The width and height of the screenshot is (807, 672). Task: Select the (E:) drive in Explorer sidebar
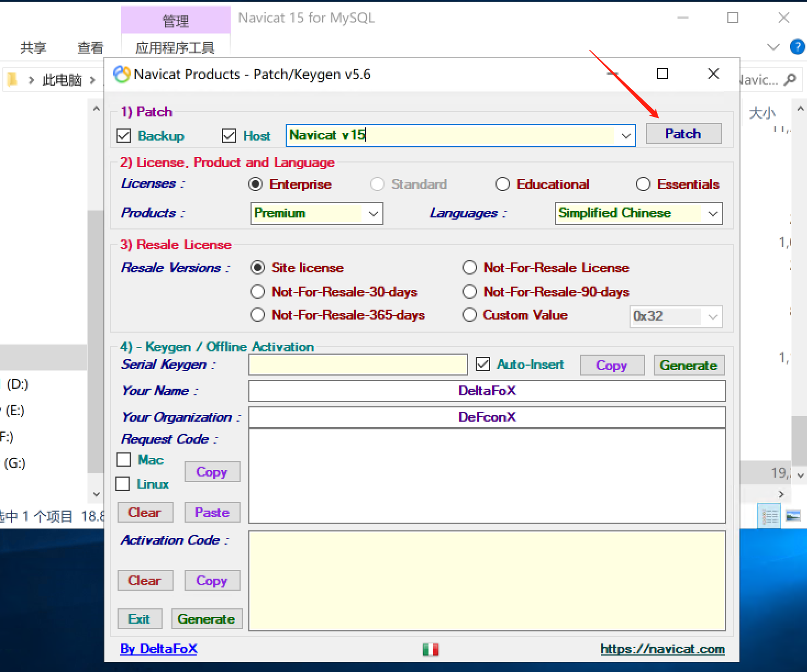pos(15,410)
